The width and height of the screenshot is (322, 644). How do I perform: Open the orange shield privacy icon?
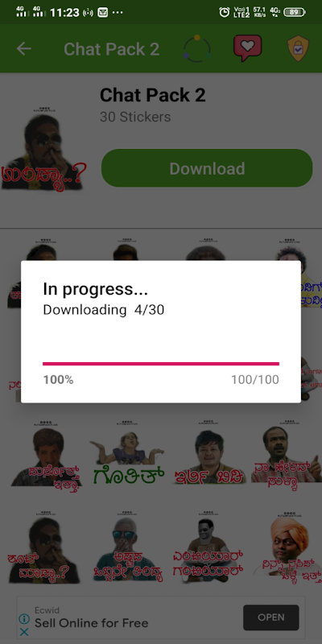point(298,48)
